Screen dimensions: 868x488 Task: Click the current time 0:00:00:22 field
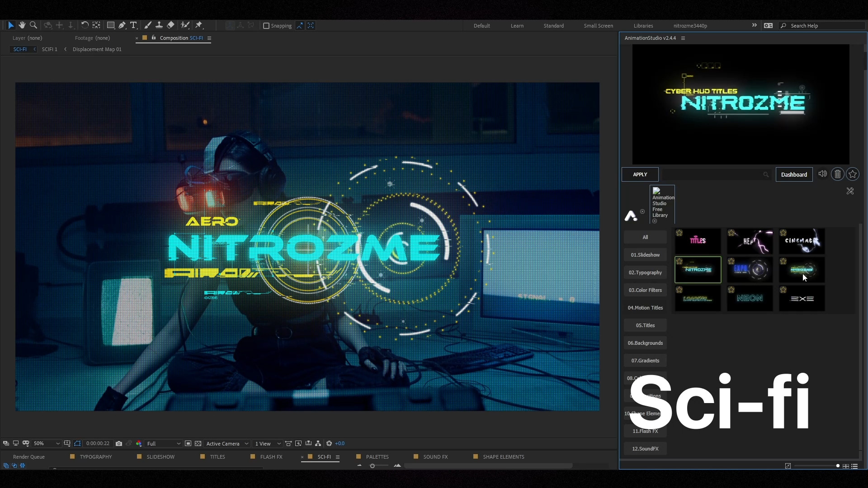coord(98,443)
